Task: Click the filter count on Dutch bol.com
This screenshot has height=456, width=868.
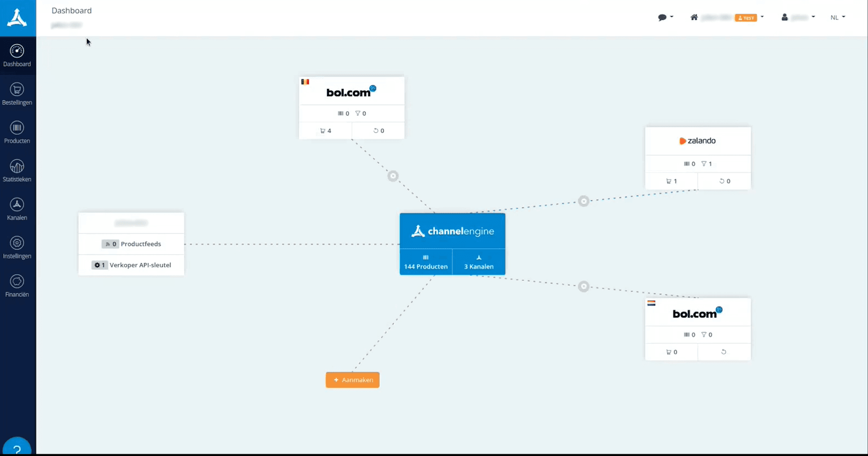Action: pyautogui.click(x=707, y=335)
